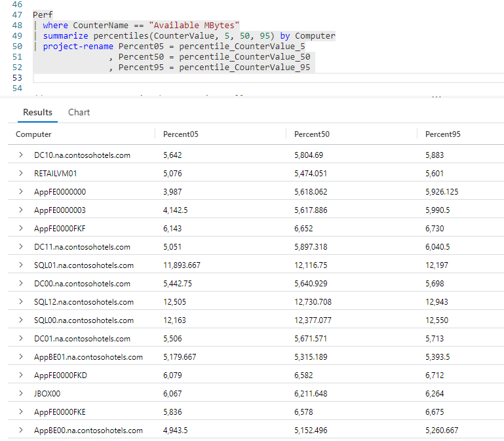Expand the AppFE0000FKF row
The height and width of the screenshot is (441, 504).
[x=21, y=229]
